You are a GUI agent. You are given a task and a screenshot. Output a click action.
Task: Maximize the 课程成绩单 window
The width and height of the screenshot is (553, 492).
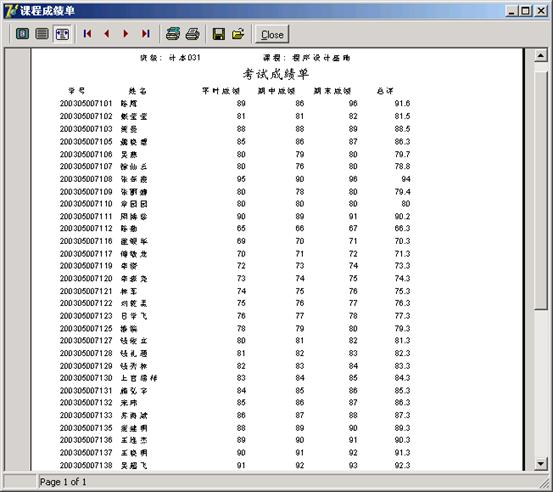525,11
